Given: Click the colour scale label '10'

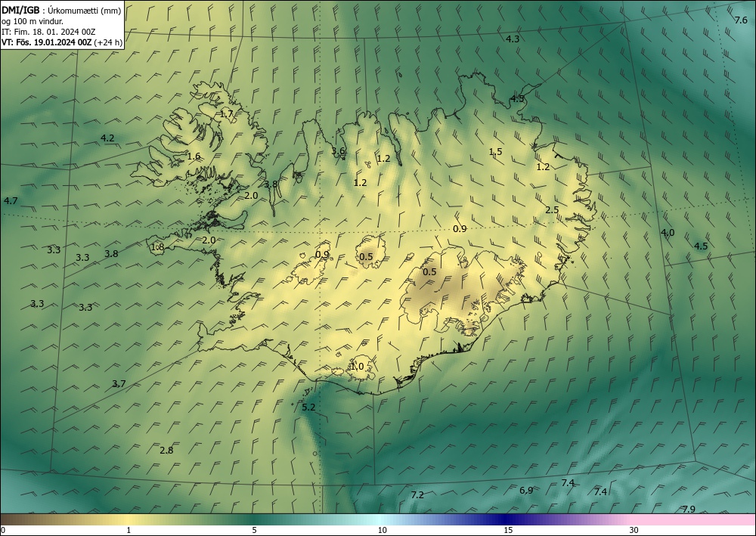Looking at the screenshot, I should [x=382, y=531].
